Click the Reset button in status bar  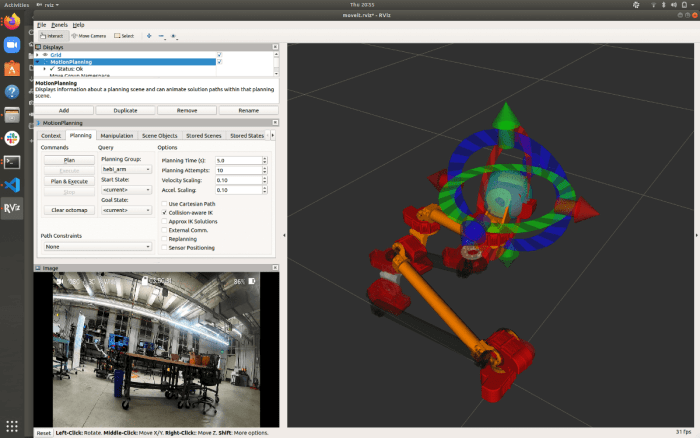pyautogui.click(x=44, y=433)
